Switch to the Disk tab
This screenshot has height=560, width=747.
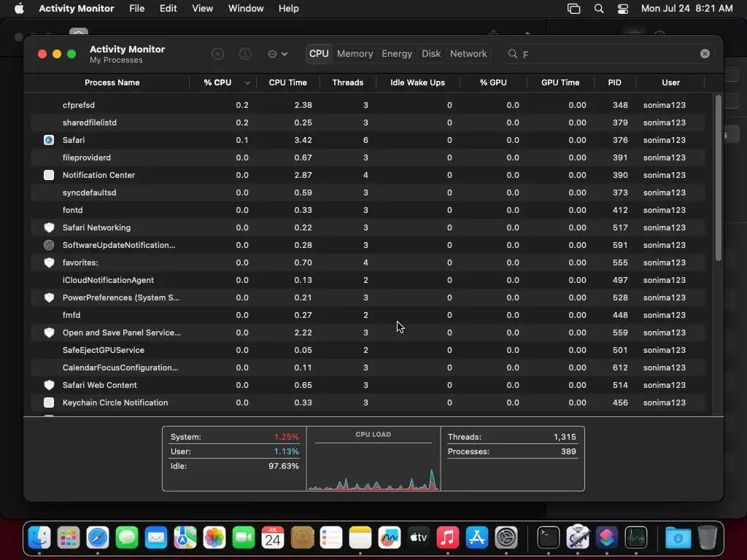(x=430, y=54)
